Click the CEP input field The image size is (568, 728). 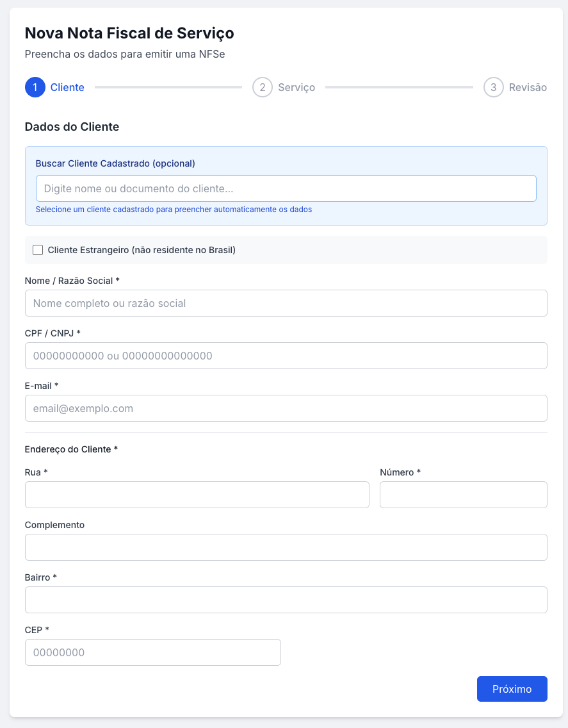152,652
